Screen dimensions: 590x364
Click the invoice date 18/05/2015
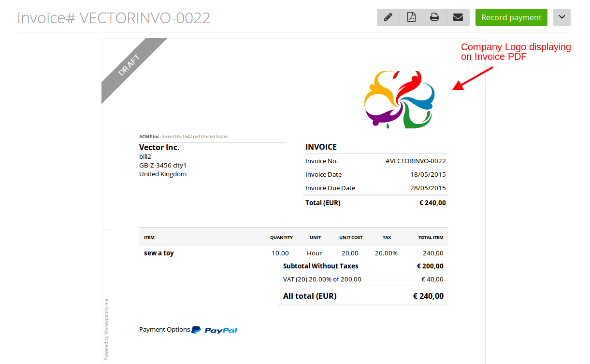pos(428,175)
